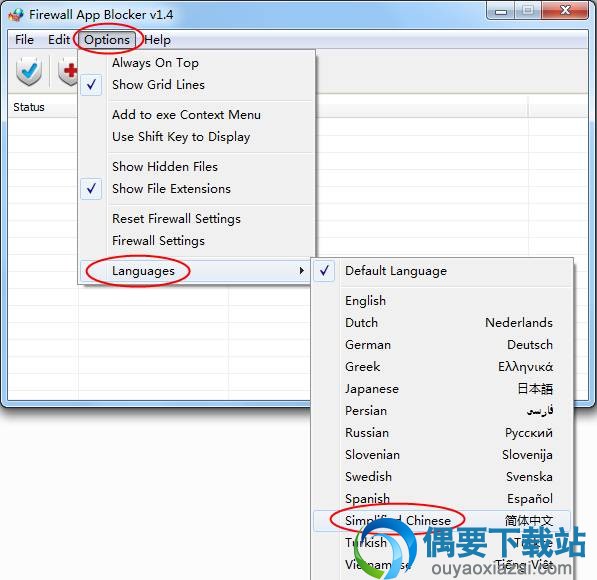This screenshot has height=580, width=597.
Task: Click the Status column header
Action: coord(43,107)
